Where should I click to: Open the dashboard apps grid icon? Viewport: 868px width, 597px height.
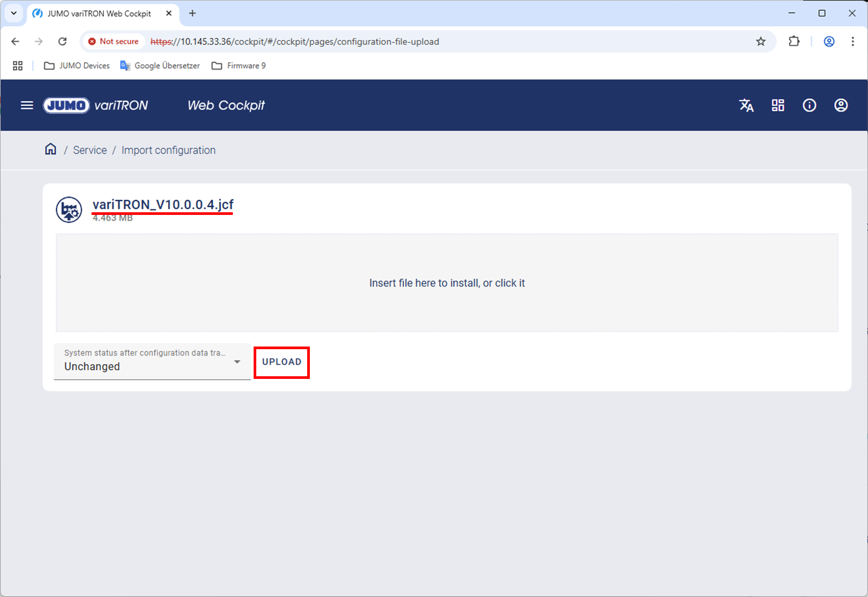click(x=778, y=105)
